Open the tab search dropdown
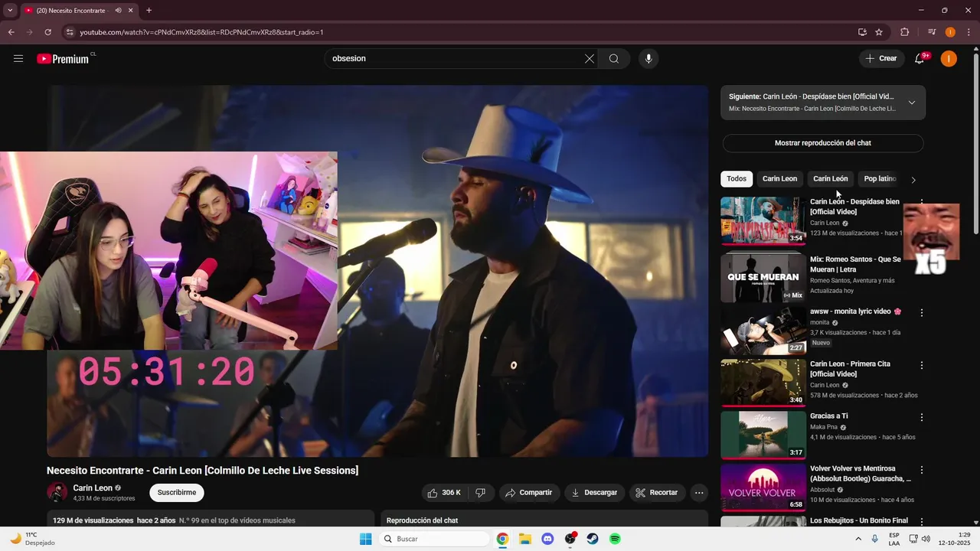The width and height of the screenshot is (980, 551). tap(11, 11)
